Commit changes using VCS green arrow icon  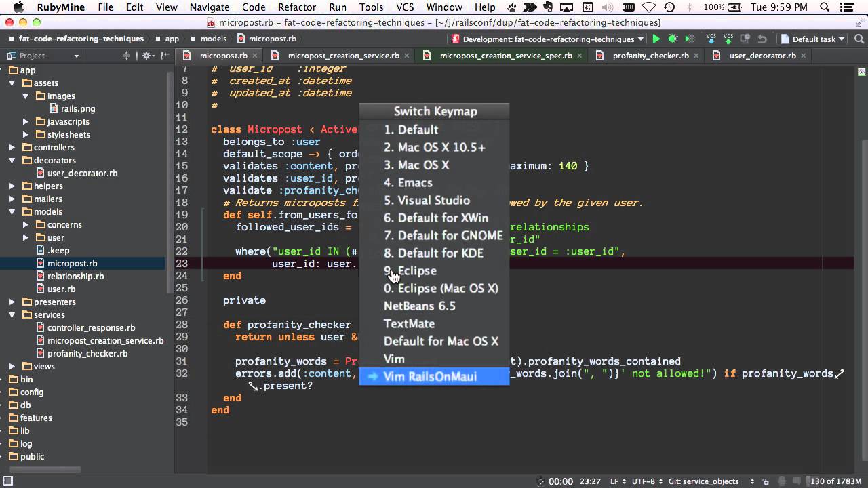[x=728, y=39]
